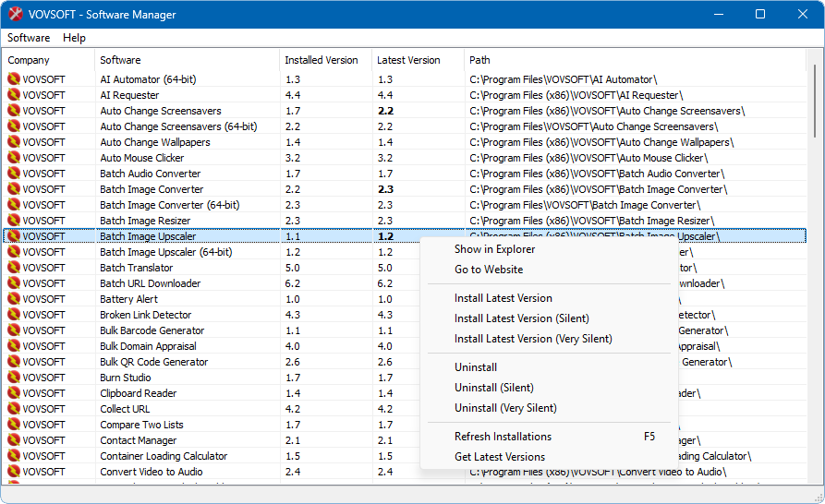Sort by Latest Version column header

point(418,60)
